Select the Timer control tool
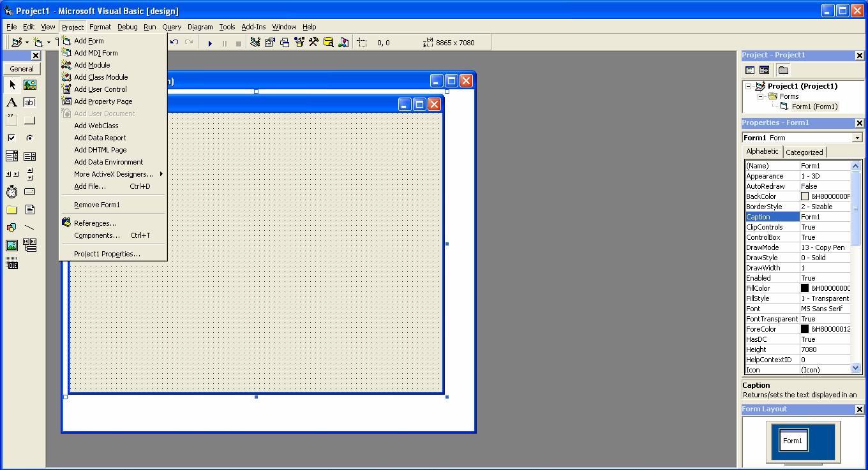Screen dimensions: 868x470 coord(12,192)
